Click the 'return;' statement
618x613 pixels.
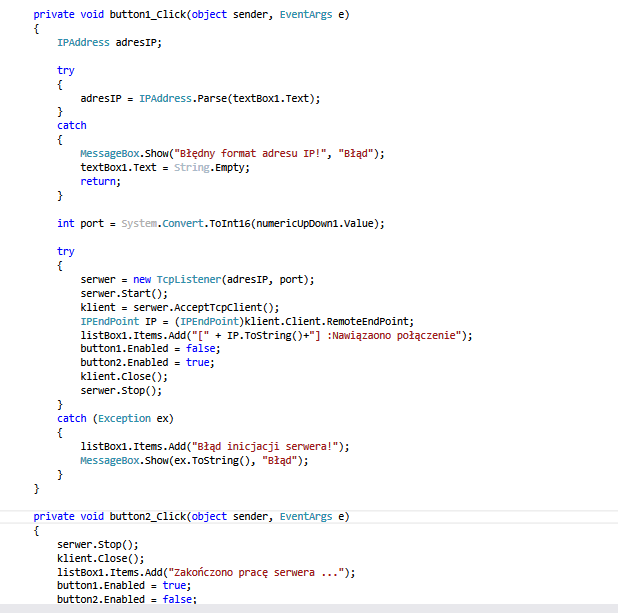tap(101, 181)
